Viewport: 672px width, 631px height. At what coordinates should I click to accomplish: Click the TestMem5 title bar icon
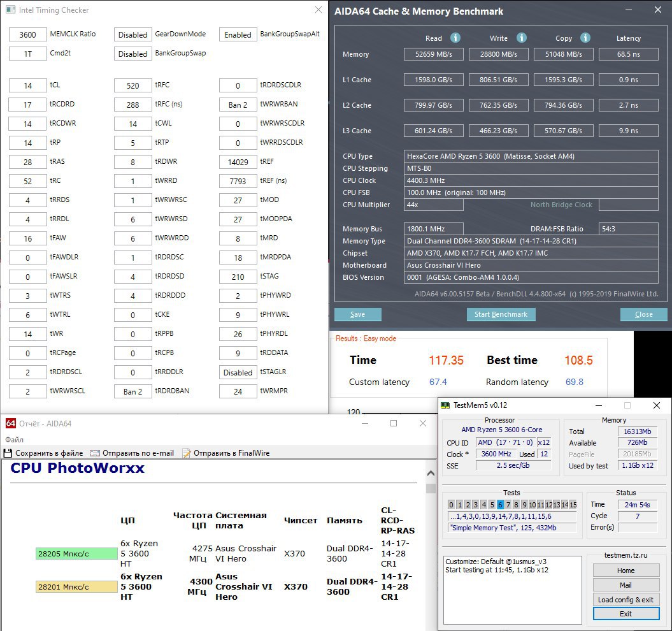(x=445, y=405)
